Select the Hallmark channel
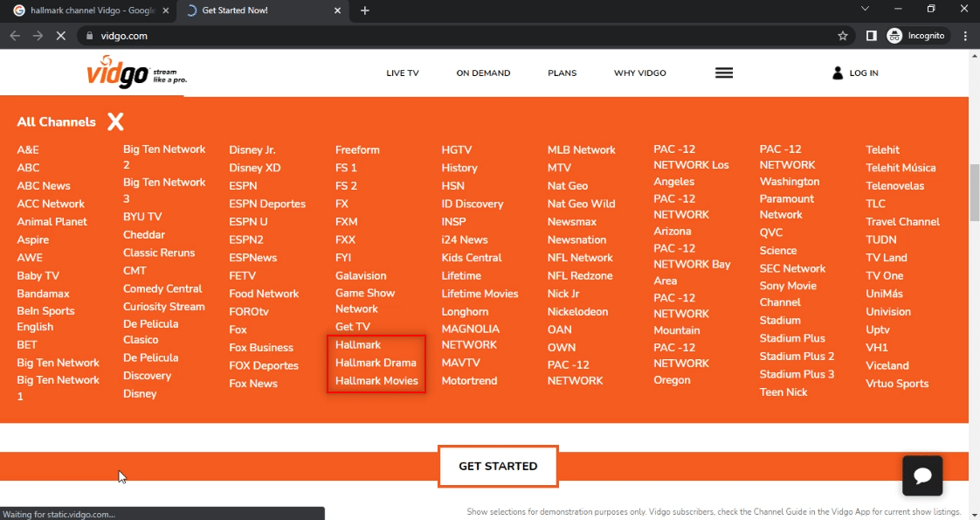 tap(358, 345)
